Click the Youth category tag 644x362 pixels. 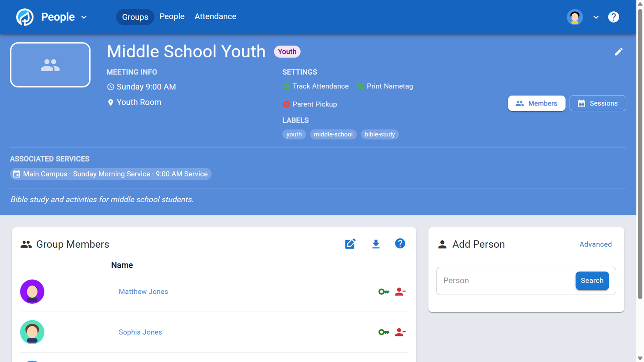287,52
